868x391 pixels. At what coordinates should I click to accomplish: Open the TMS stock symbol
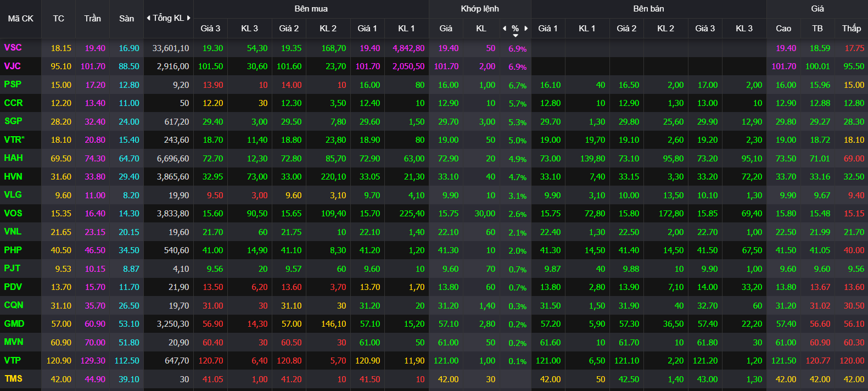[x=13, y=379]
